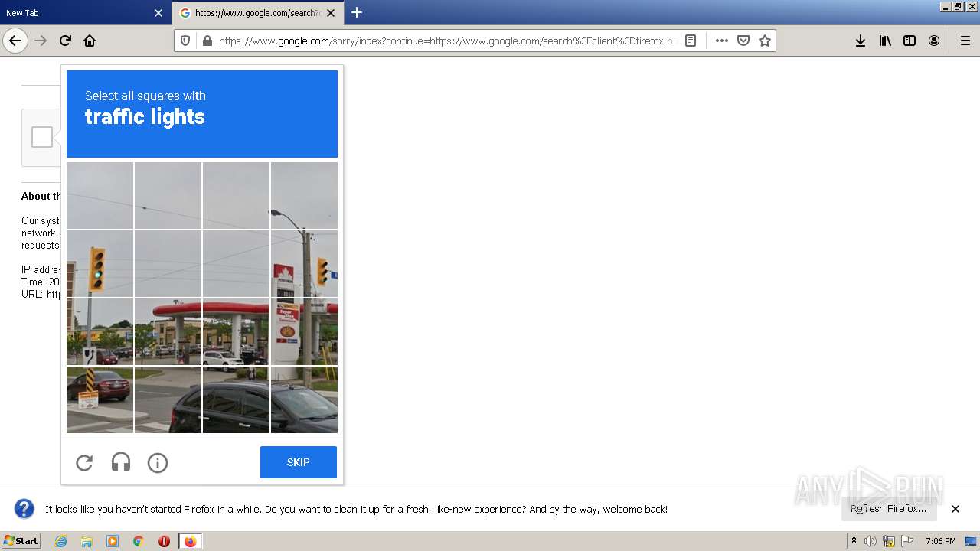Toggle the sidebar view

coord(910,41)
